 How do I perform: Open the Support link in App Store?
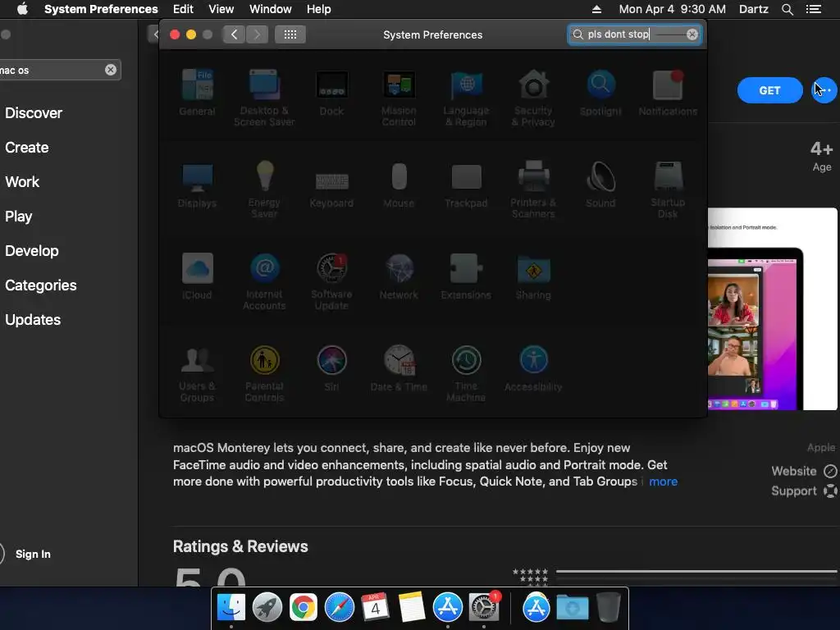pyautogui.click(x=804, y=491)
